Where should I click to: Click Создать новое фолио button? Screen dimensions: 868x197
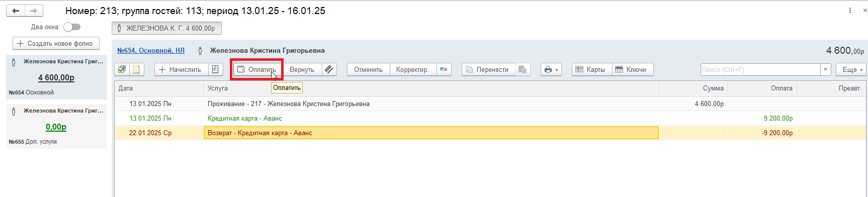point(56,43)
